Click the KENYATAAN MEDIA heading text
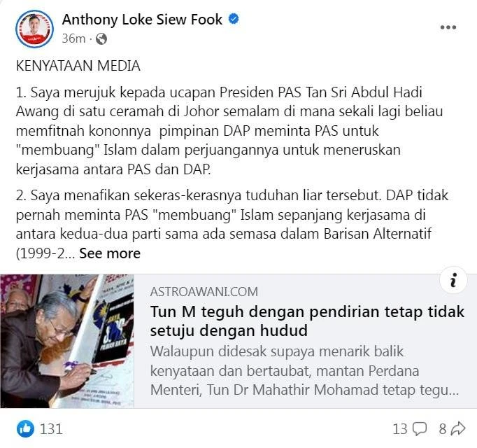Viewport: 477px width, 448px height. coord(78,66)
